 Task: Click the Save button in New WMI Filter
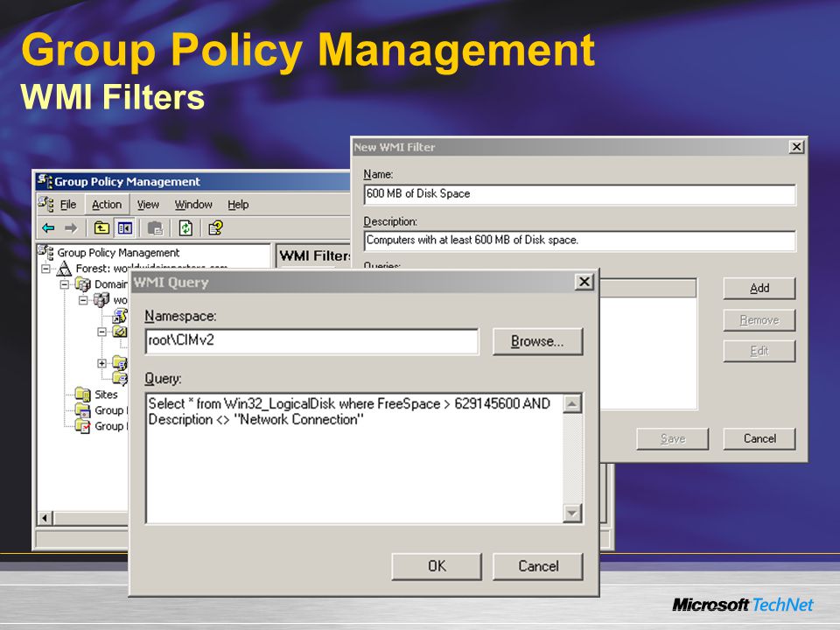click(672, 438)
